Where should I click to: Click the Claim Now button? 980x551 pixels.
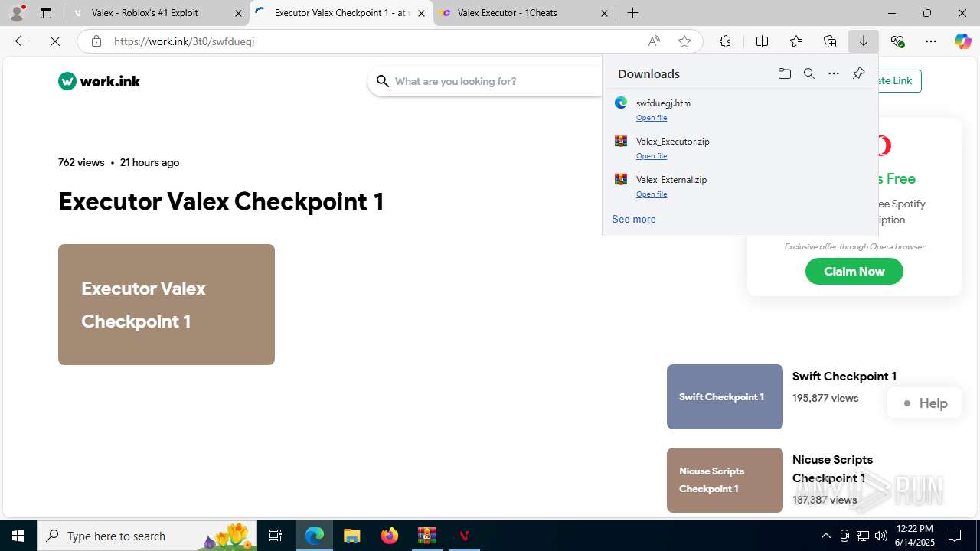click(x=854, y=271)
